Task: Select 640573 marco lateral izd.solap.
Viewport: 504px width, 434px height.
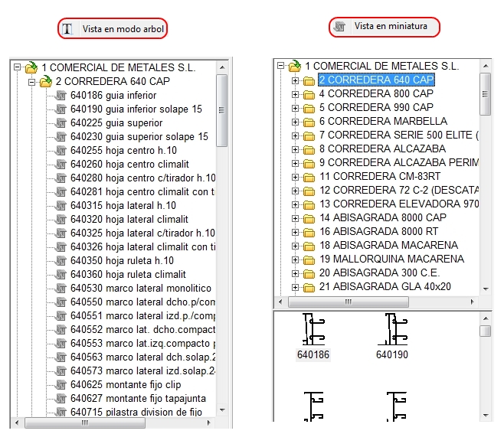Action: point(142,371)
